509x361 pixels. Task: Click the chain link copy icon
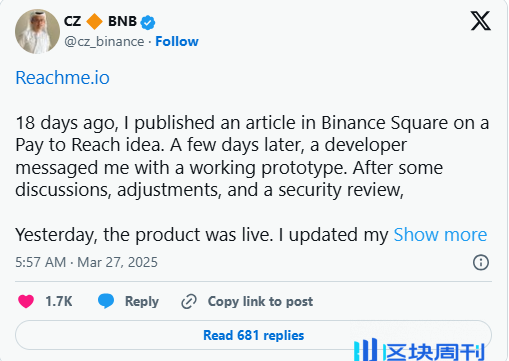coord(189,302)
